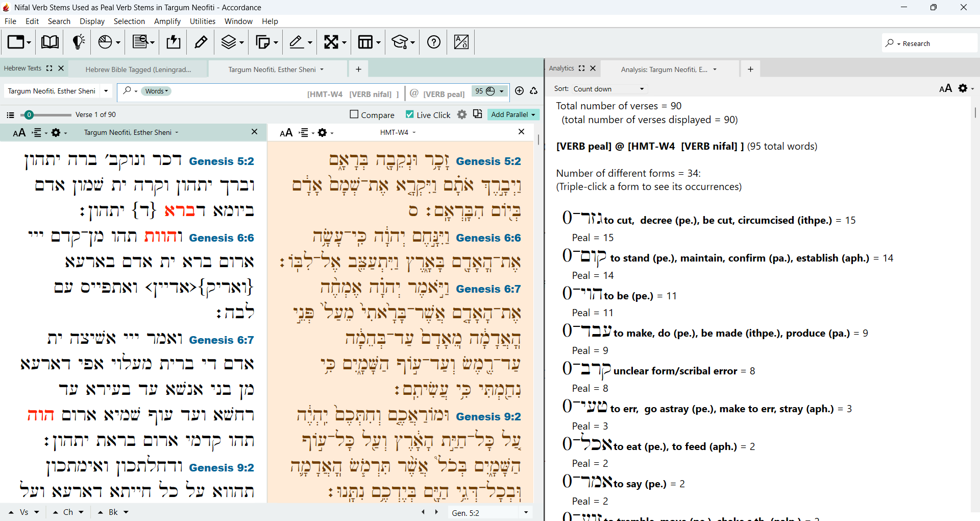Open the Library book icon in toolbar

50,42
